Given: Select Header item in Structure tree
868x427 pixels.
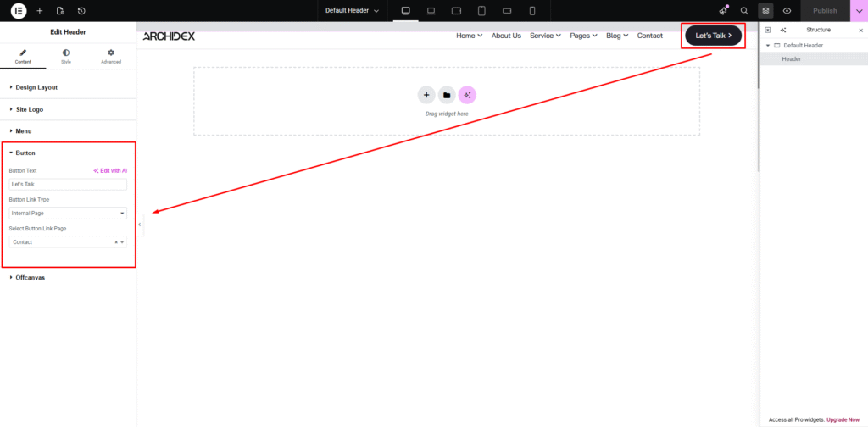Looking at the screenshot, I should point(791,59).
